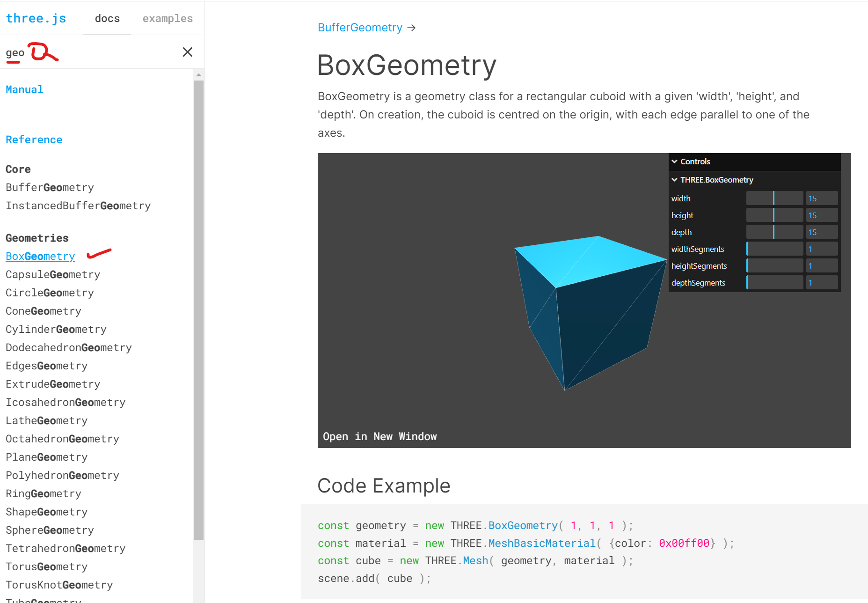Open the LatheGeometry page
The width and height of the screenshot is (868, 603).
click(46, 420)
